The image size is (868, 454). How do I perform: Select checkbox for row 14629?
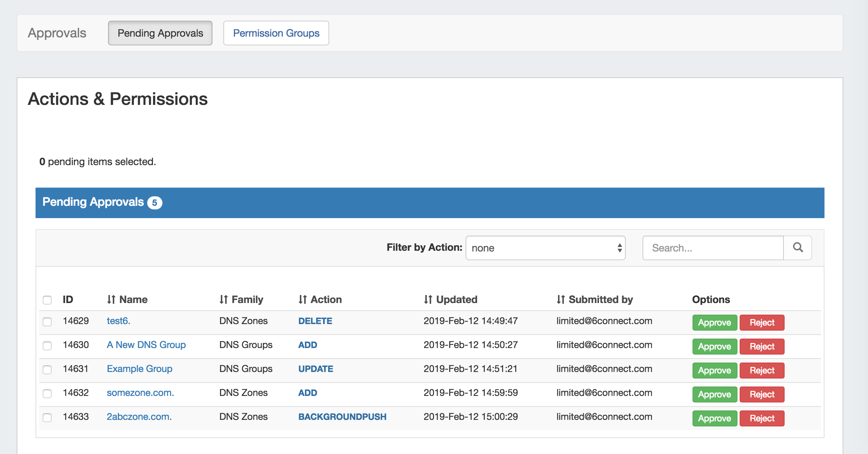click(47, 322)
